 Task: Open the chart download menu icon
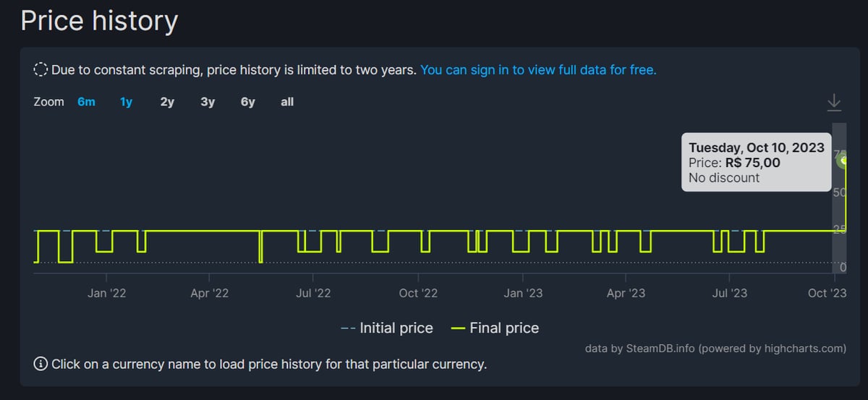point(834,102)
